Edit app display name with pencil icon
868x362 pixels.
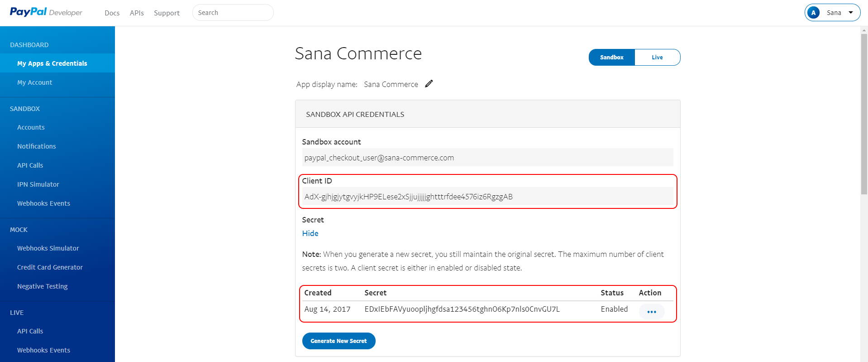429,83
